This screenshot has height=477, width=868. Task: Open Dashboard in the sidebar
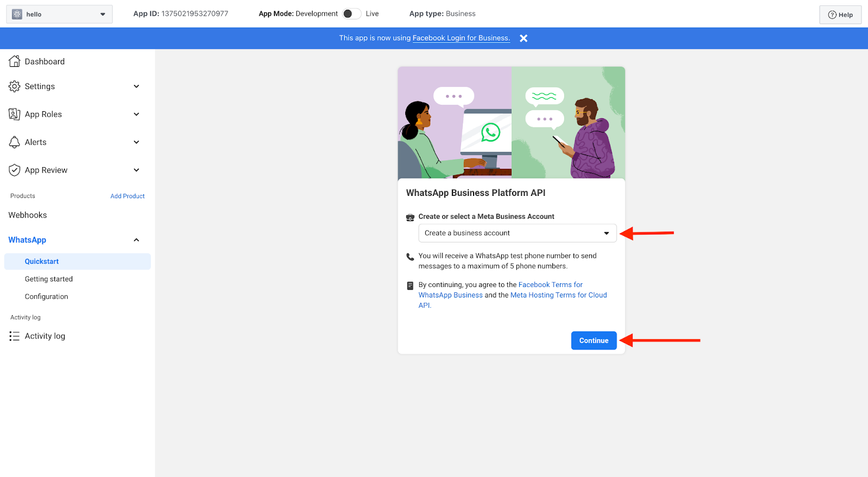coord(44,61)
